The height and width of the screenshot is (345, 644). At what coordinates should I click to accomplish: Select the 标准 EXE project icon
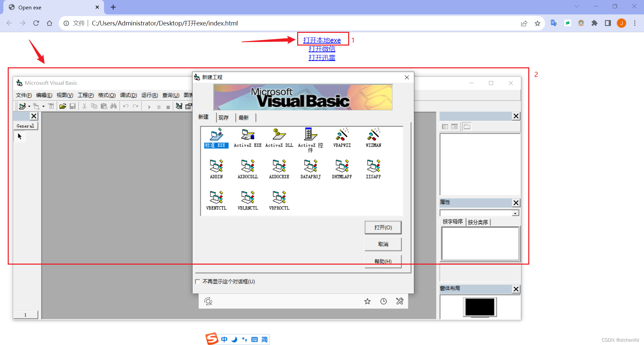[x=216, y=138]
